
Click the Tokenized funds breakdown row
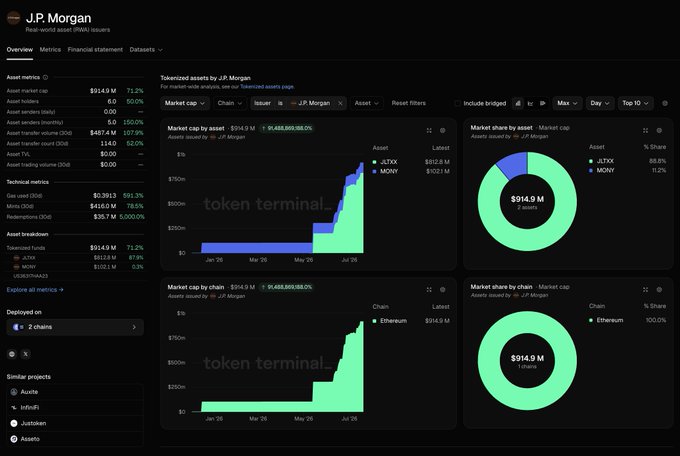point(75,248)
